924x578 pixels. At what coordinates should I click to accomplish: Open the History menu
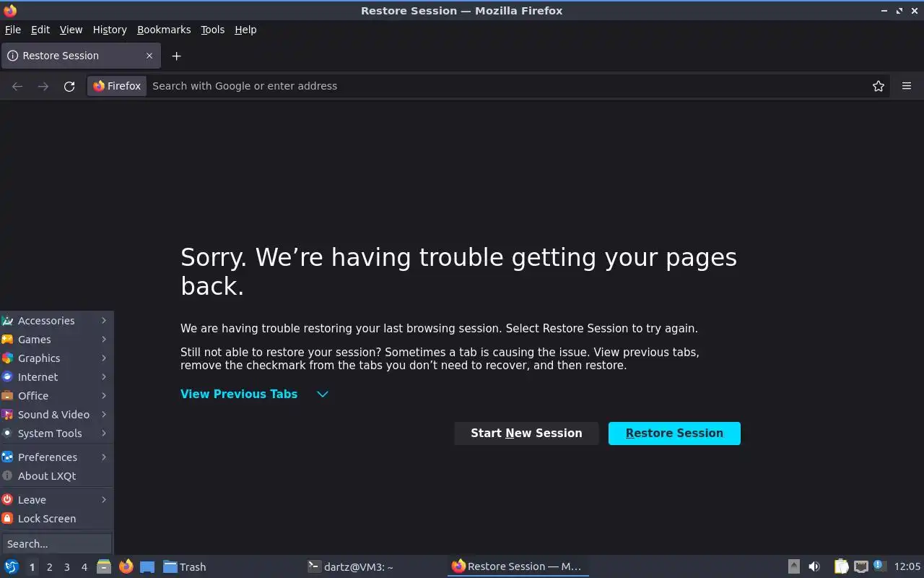110,30
